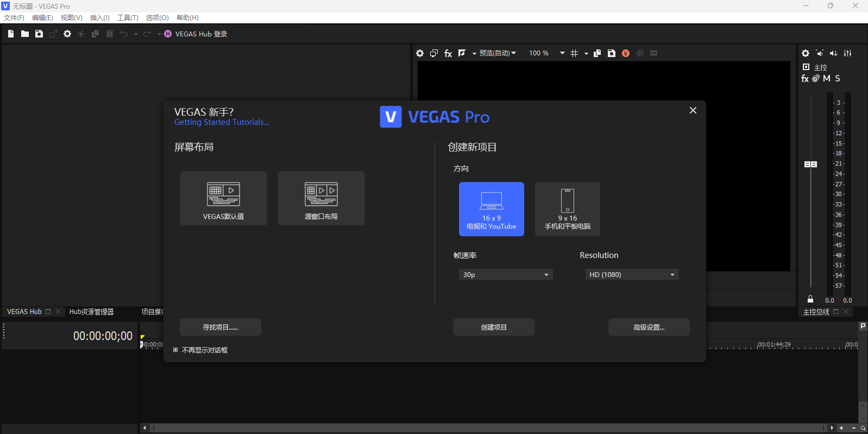Click automation settings icon on master bus
The width and height of the screenshot is (868, 434).
816,79
